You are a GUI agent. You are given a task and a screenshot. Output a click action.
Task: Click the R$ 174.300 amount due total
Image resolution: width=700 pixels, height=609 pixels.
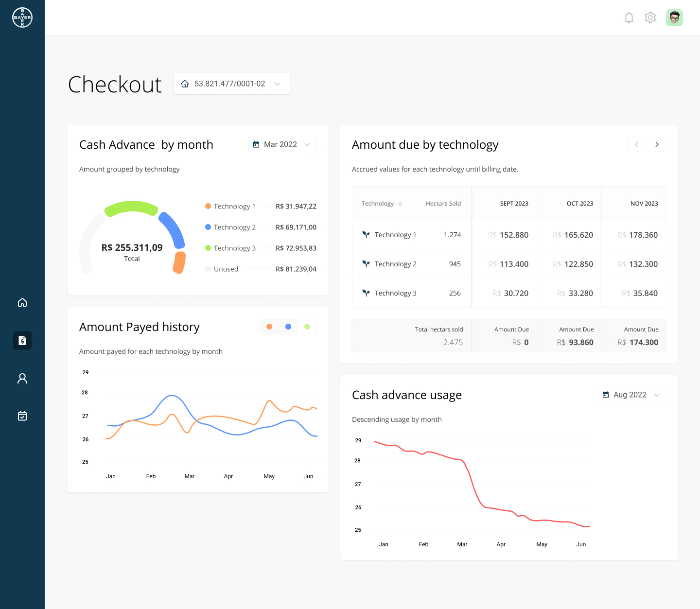[x=638, y=342]
